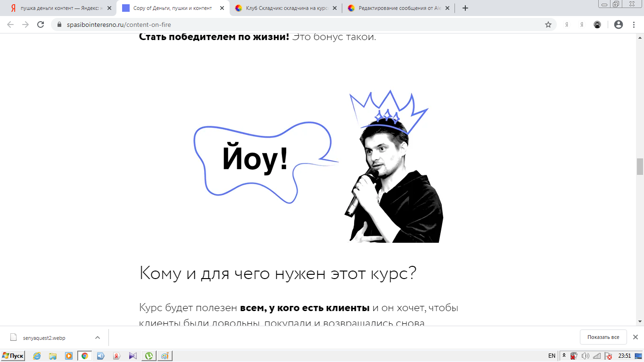
Task: Show hidden system tray icons
Action: tap(564, 356)
